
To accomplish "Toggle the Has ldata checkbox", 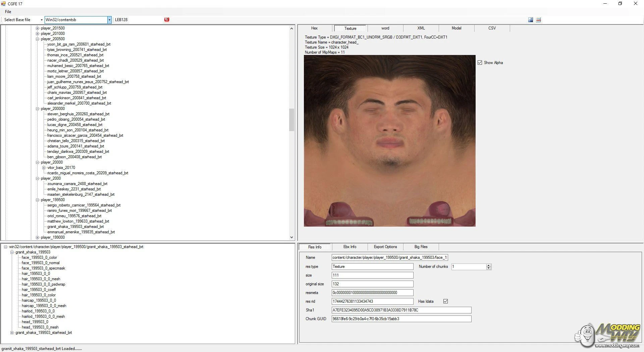I will pyautogui.click(x=445, y=301).
